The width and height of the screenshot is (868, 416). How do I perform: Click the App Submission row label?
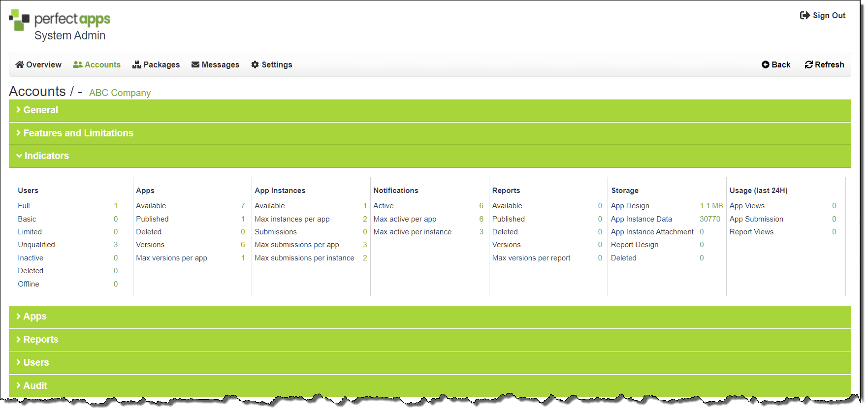click(x=756, y=219)
